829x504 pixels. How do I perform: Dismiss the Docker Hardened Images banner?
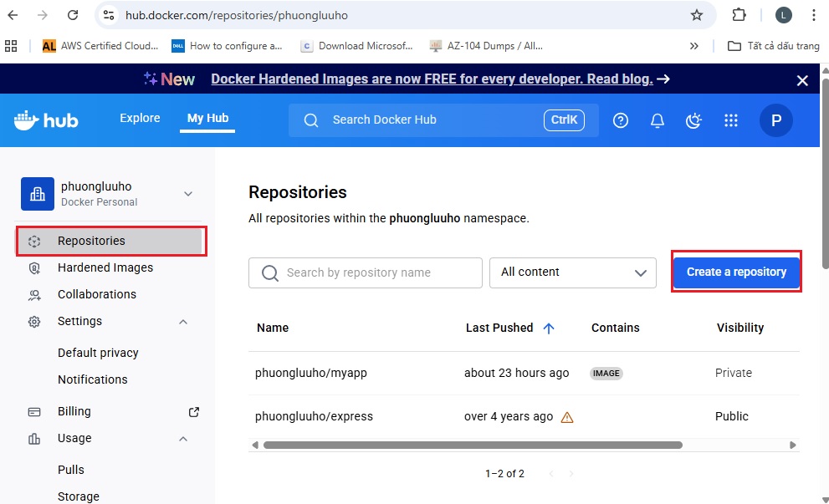802,80
